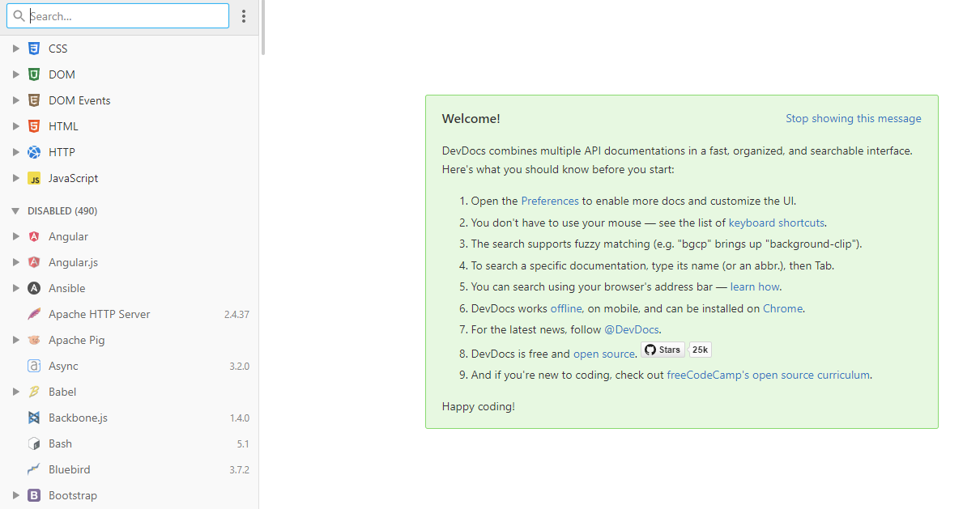
Task: Open the Preferences link
Action: (550, 201)
